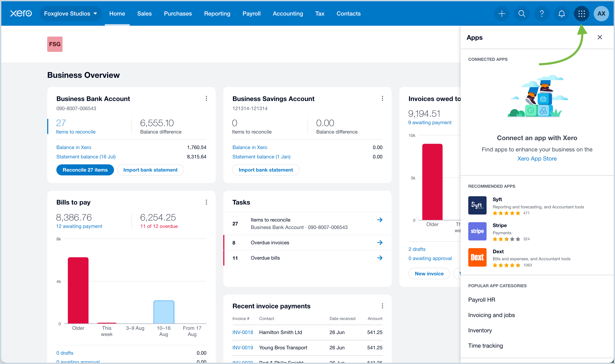Screen dimensions: 615x364
Task: Follow arrow for Items to reconcile task
Action: click(380, 220)
